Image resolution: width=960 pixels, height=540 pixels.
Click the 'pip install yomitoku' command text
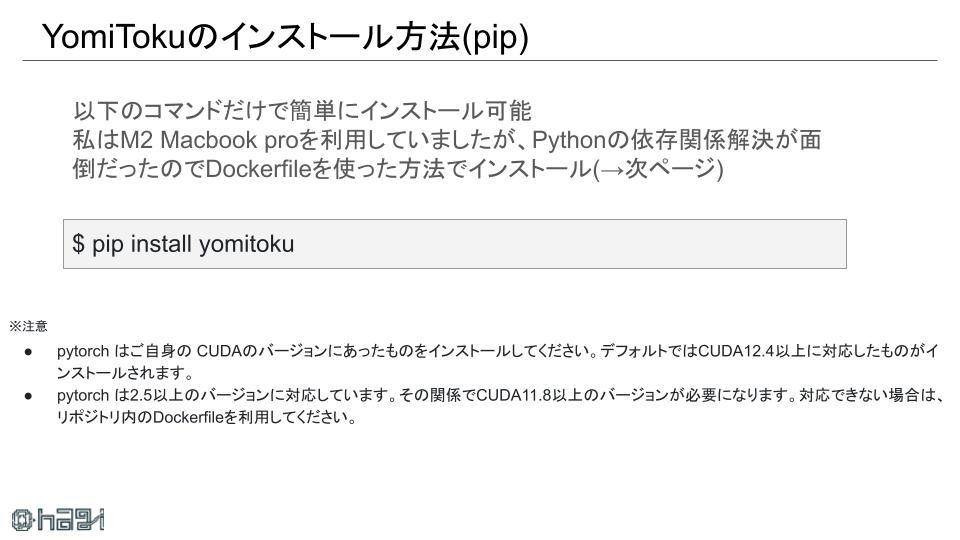click(193, 244)
